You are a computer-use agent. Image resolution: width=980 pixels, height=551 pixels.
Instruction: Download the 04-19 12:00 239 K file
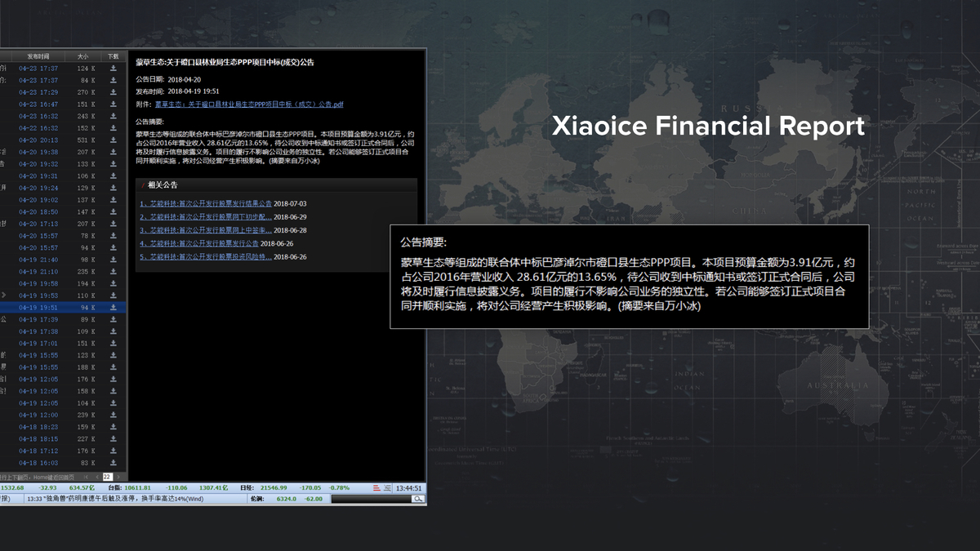coord(114,415)
